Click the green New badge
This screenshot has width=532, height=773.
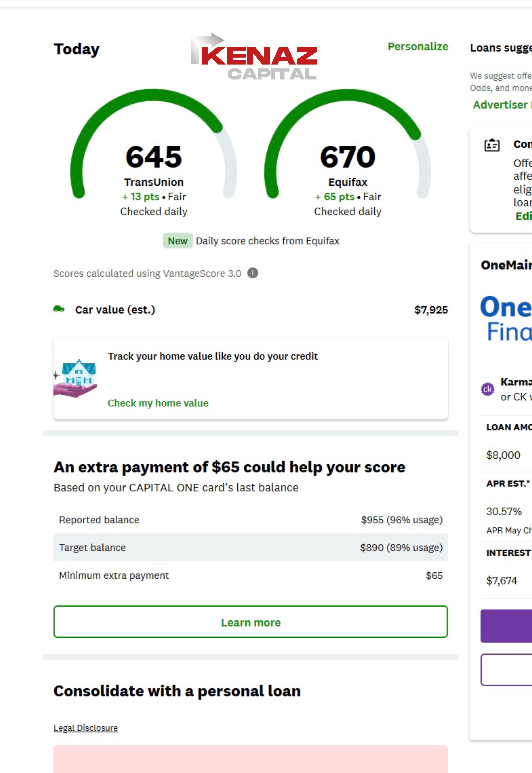click(178, 241)
